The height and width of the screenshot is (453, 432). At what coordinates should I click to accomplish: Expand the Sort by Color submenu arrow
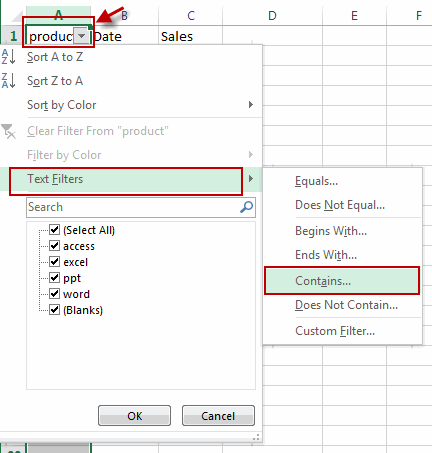[x=251, y=105]
